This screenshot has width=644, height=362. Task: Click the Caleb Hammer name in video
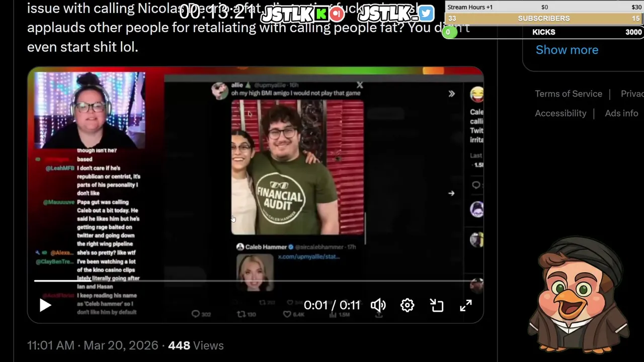point(266,247)
